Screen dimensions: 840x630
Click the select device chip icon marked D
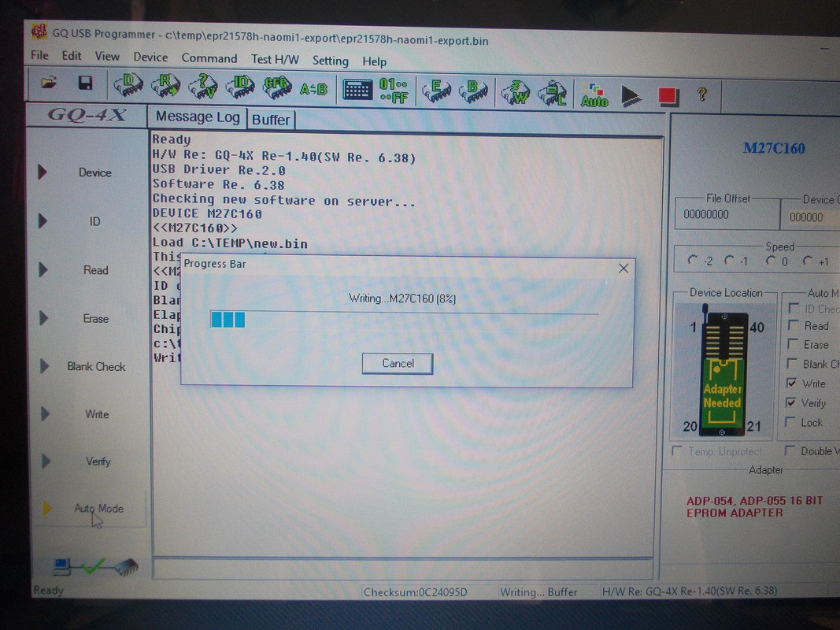click(128, 84)
